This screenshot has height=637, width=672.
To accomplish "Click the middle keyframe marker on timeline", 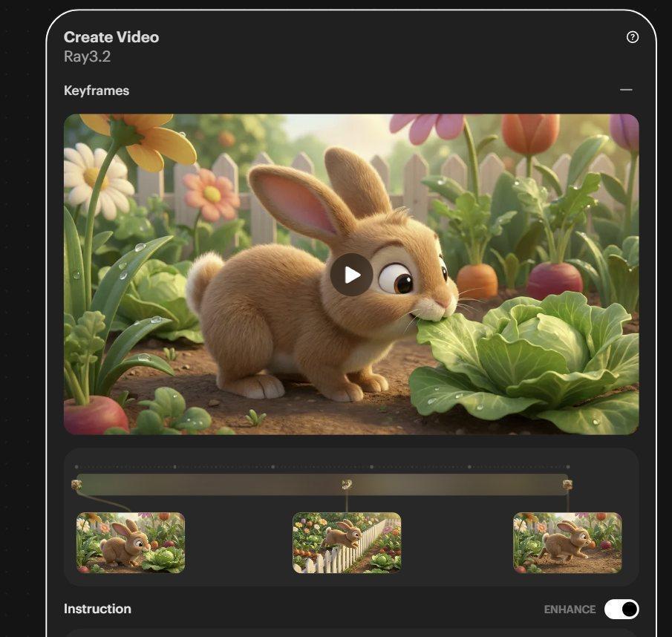I will pyautogui.click(x=347, y=485).
